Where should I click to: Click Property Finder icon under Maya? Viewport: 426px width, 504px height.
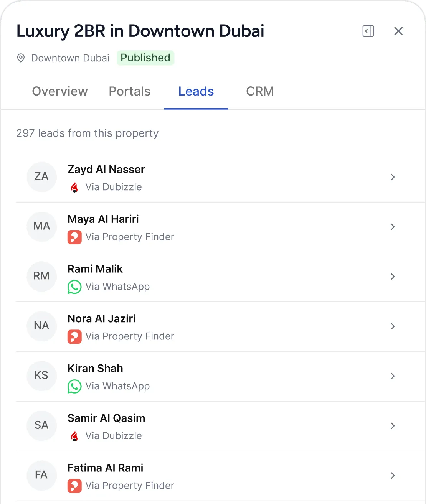point(74,237)
